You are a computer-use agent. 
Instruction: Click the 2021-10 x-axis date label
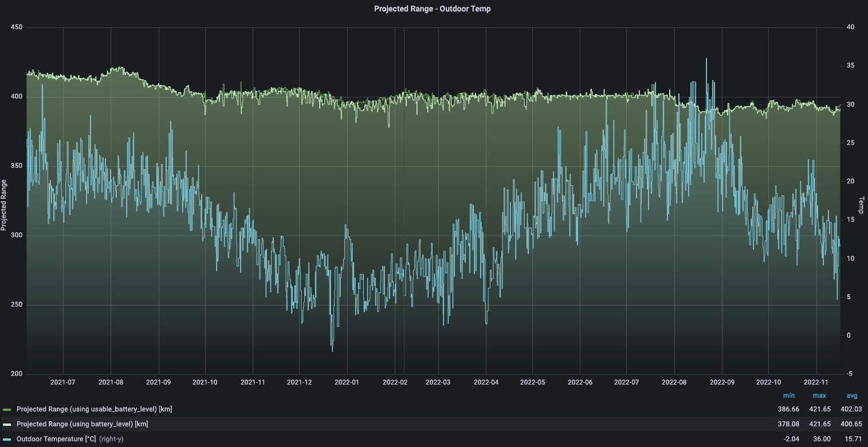click(205, 382)
